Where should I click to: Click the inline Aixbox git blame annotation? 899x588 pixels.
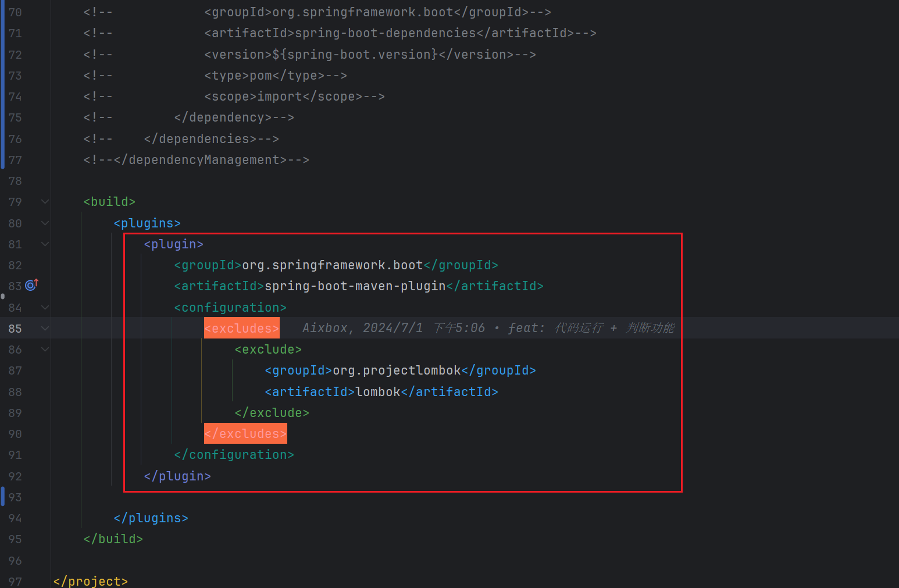(487, 328)
